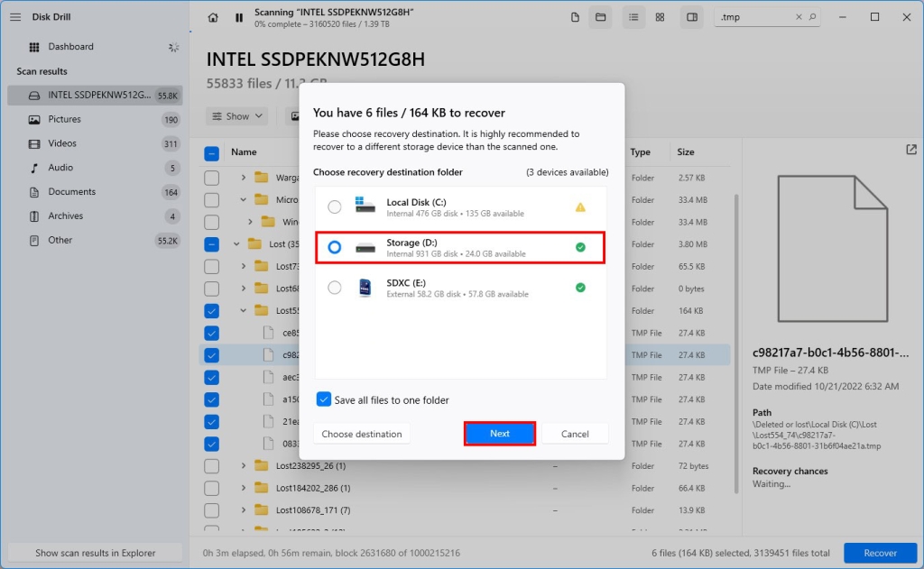Uncheck Save all files to one folder

(x=326, y=399)
